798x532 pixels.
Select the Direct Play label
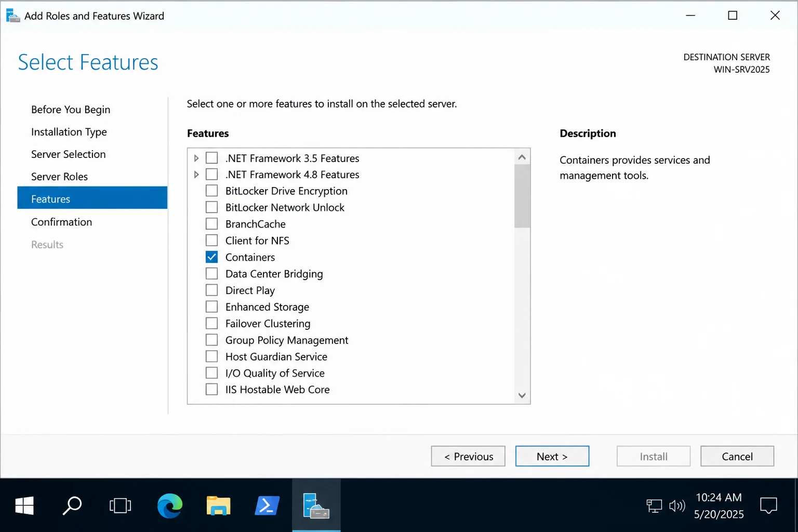click(250, 290)
